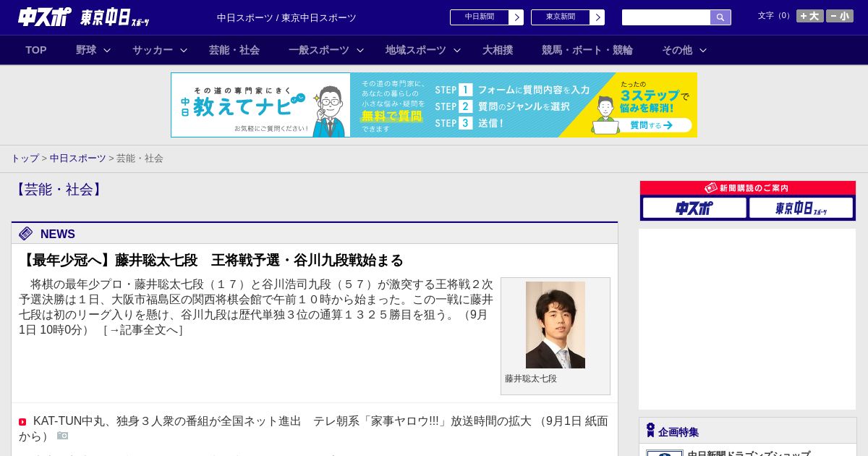Click the 記事全文へ link
The image size is (868, 456).
point(143,330)
